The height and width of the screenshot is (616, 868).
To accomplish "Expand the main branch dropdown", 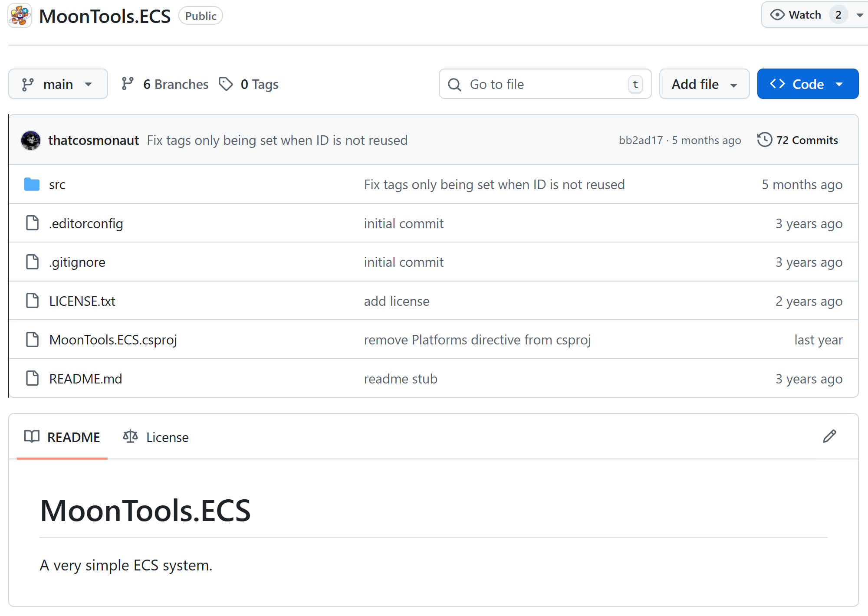I will click(58, 84).
